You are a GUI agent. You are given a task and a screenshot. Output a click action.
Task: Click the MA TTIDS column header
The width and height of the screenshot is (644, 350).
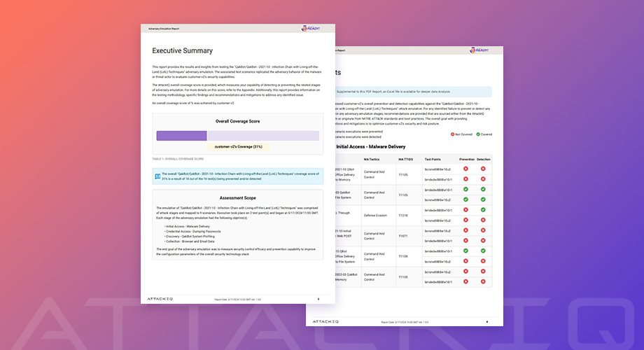[x=406, y=160]
